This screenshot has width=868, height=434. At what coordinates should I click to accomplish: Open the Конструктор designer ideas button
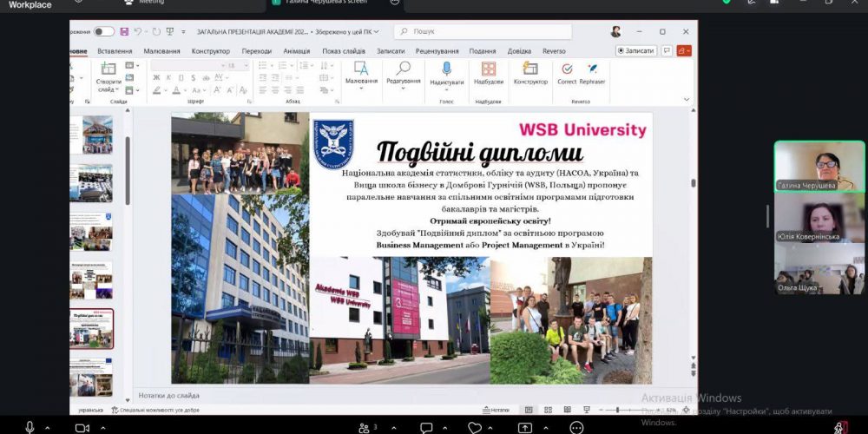(530, 74)
